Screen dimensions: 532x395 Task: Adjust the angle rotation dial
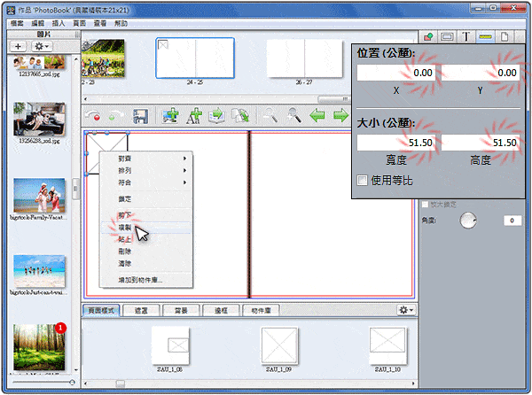[467, 221]
